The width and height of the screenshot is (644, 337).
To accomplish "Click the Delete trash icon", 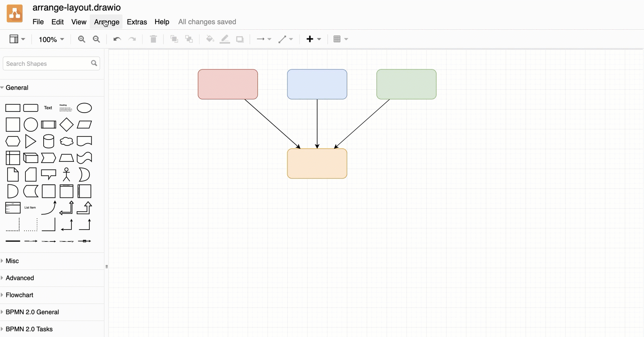I will point(153,39).
